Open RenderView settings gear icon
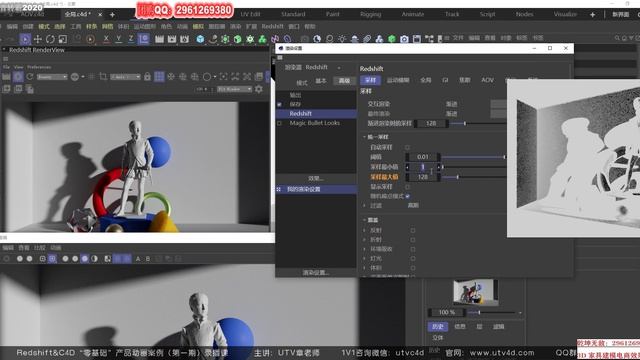This screenshot has height=360, width=640. (259, 89)
